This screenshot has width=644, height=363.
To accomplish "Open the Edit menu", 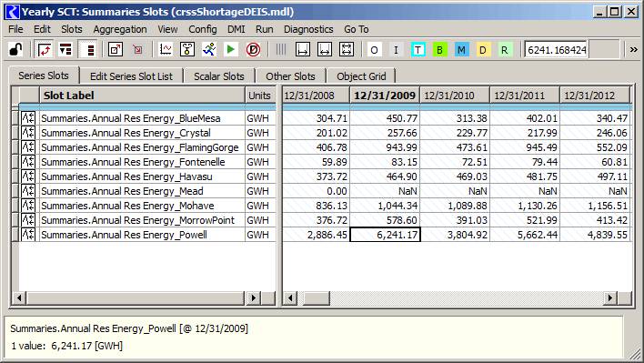I will click(x=42, y=29).
